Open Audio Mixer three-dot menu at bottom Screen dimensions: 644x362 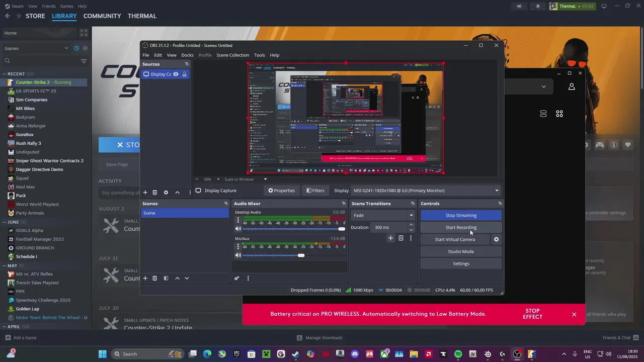click(x=248, y=278)
